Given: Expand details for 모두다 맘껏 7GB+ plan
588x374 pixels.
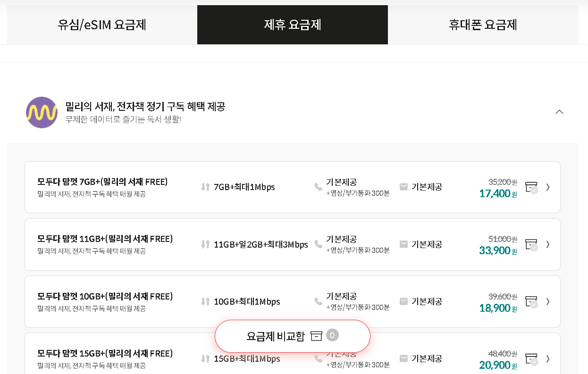Looking at the screenshot, I should click(x=548, y=187).
